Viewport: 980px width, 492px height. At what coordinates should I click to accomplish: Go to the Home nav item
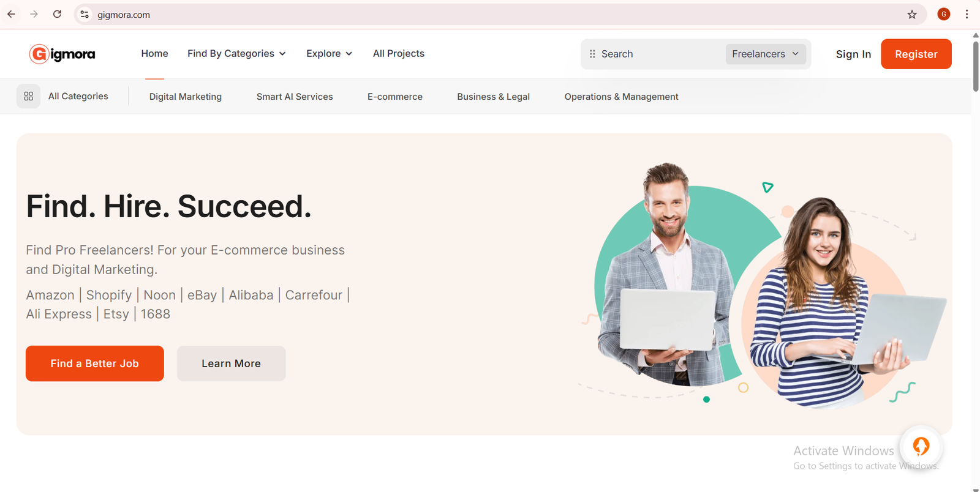pos(154,53)
